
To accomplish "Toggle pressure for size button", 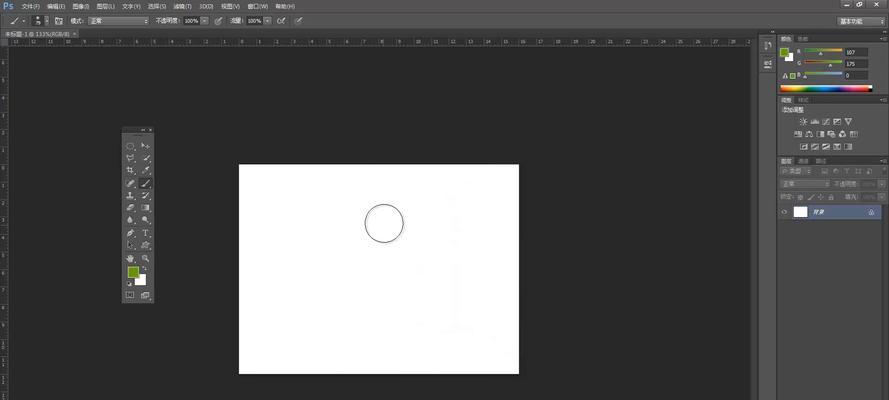I will 299,20.
